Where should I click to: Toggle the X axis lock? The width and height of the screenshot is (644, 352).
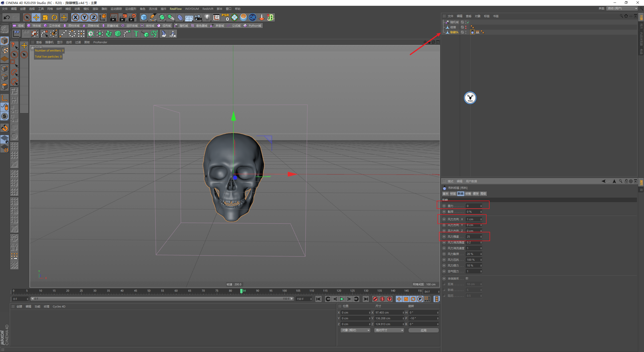tap(75, 17)
